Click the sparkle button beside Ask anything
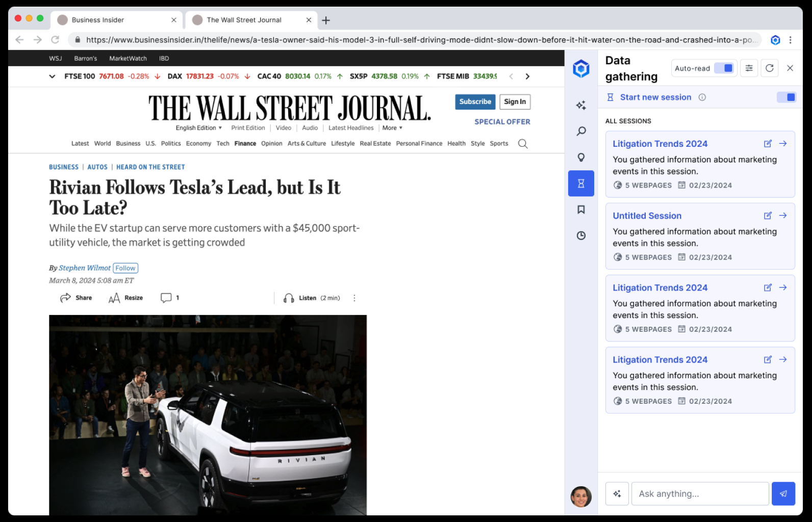812x522 pixels. coord(617,494)
